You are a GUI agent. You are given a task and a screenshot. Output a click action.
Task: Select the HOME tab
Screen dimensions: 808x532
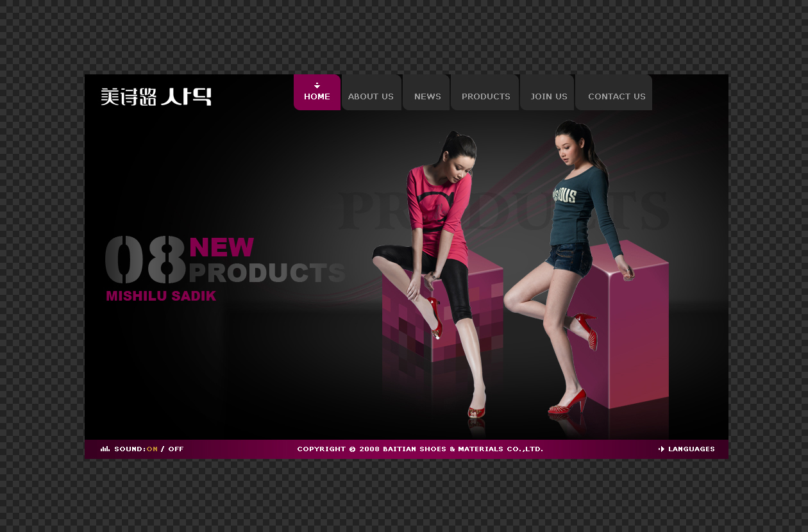[317, 97]
